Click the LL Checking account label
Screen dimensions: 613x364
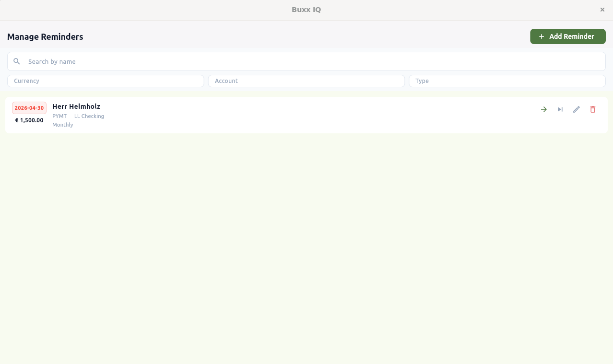(89, 116)
